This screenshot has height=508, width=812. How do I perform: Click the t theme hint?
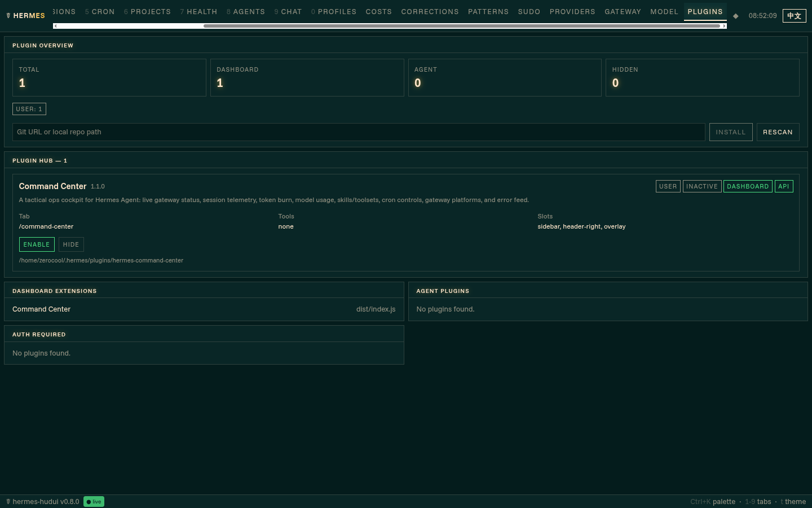[793, 502]
